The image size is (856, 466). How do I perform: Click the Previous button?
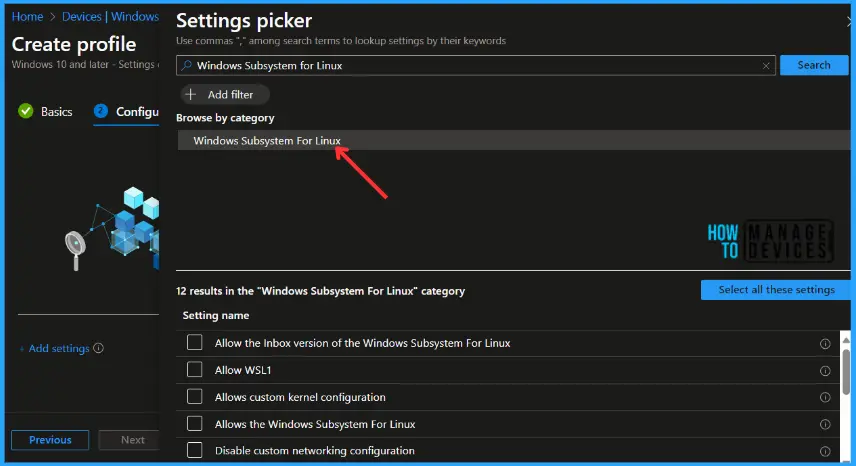(50, 440)
